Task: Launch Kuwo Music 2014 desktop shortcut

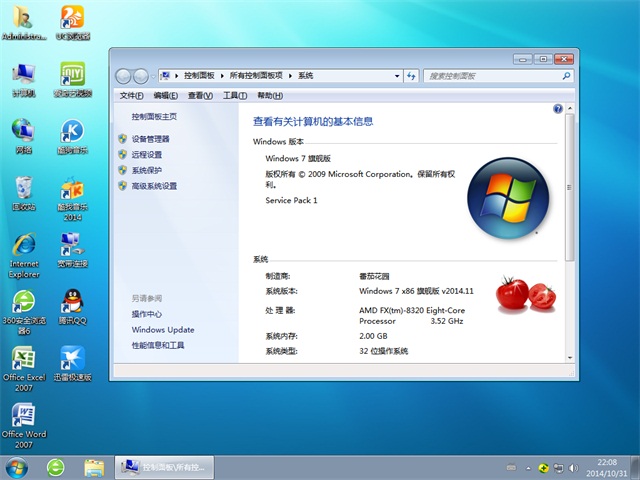Action: 73,199
